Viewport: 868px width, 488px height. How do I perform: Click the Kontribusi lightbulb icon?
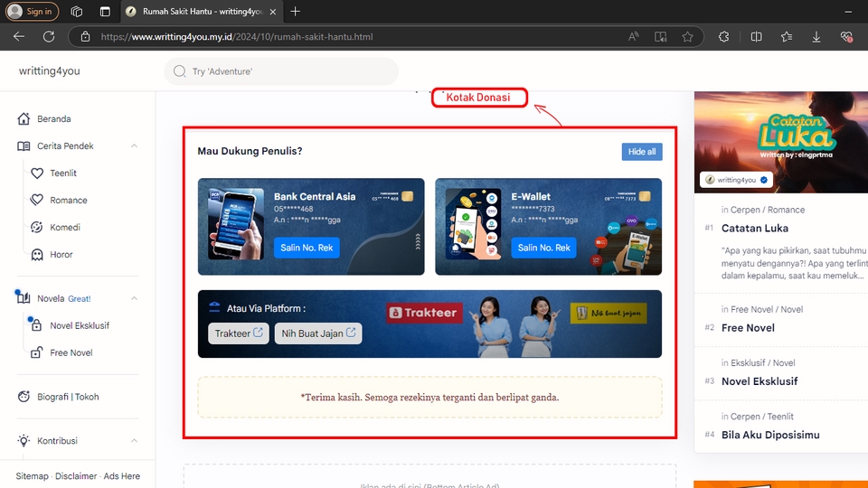pos(24,440)
